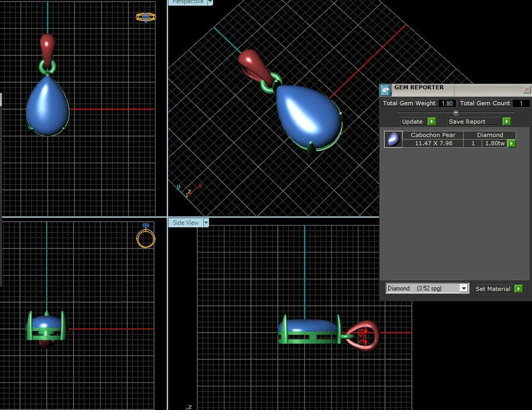
Task: Open the Side View dropdown arrow
Action: pyautogui.click(x=206, y=223)
